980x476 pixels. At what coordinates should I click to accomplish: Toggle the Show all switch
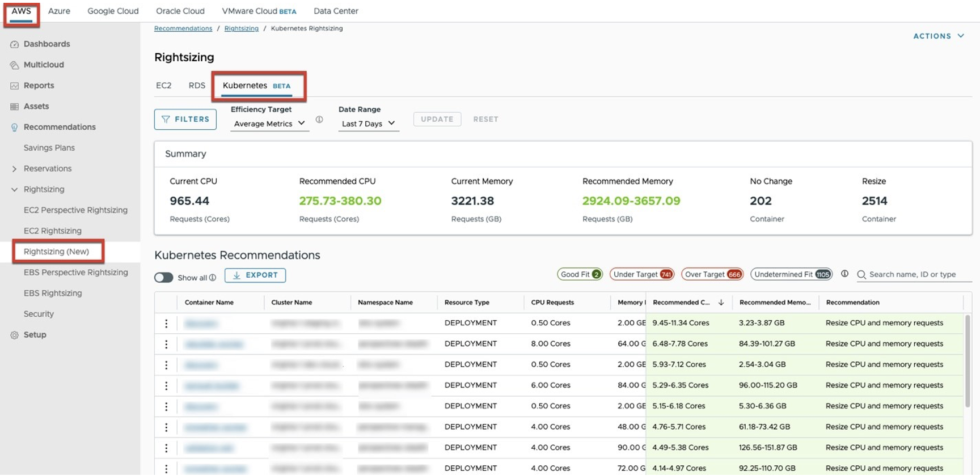pyautogui.click(x=164, y=278)
